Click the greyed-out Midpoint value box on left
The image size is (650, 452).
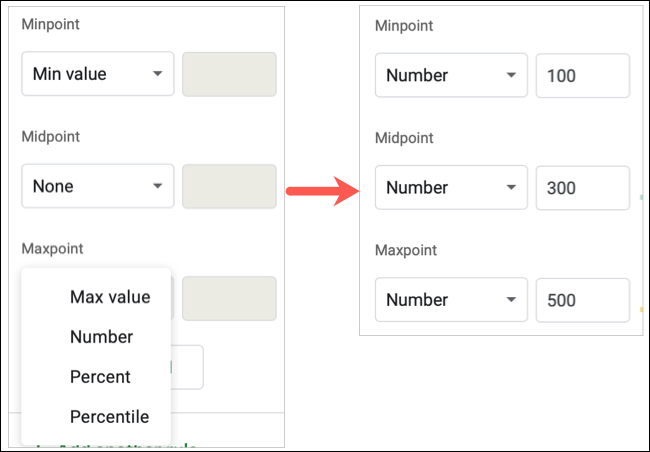[x=229, y=185]
